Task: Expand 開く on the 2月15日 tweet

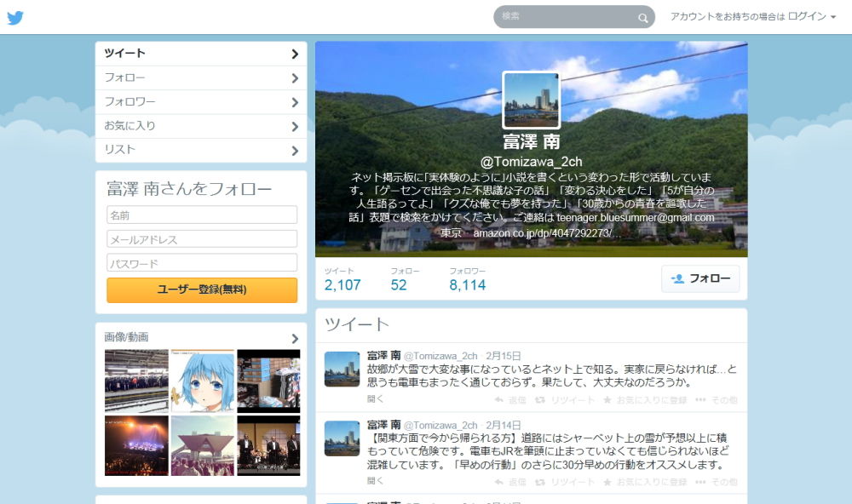Action: (x=375, y=398)
